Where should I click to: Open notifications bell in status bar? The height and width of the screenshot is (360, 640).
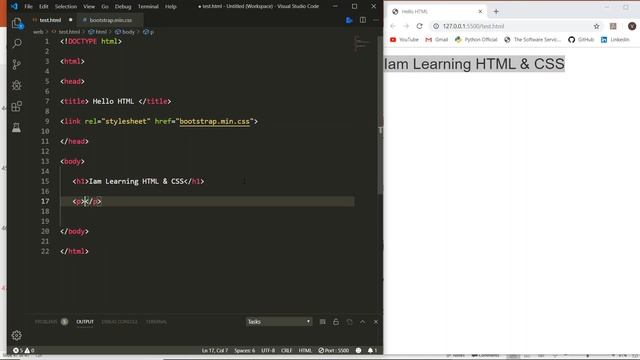tap(372, 350)
